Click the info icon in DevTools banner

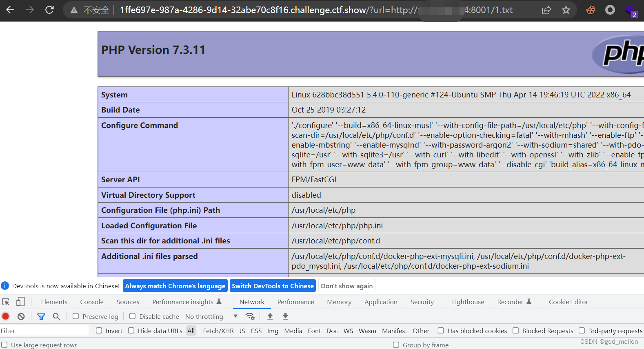tap(5, 286)
